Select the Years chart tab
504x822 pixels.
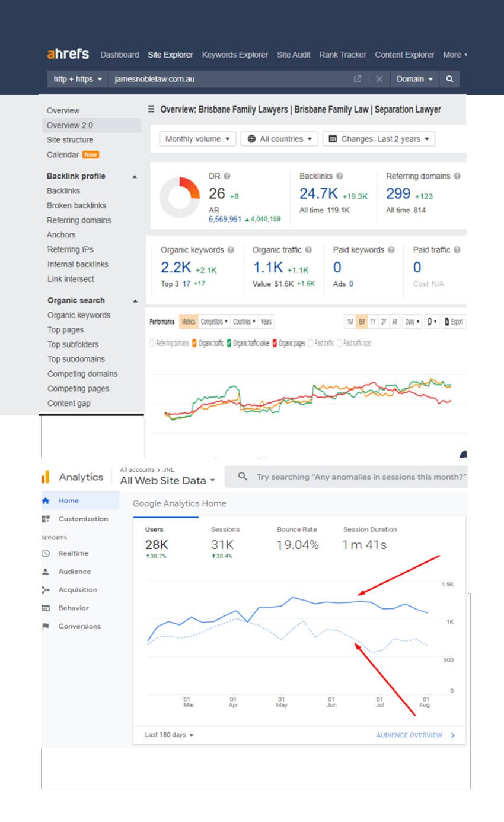(x=266, y=322)
